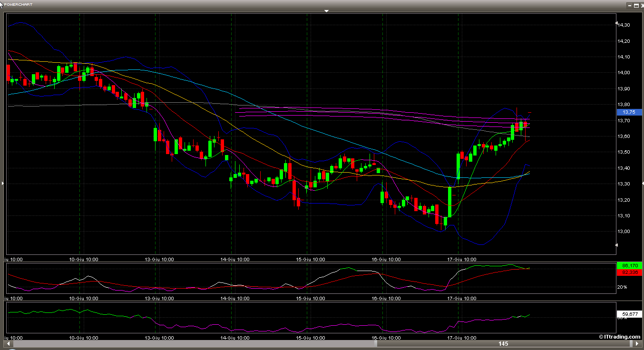The image size is (644, 350).
Task: Click the 13,20 price axis label
Action: (x=624, y=200)
